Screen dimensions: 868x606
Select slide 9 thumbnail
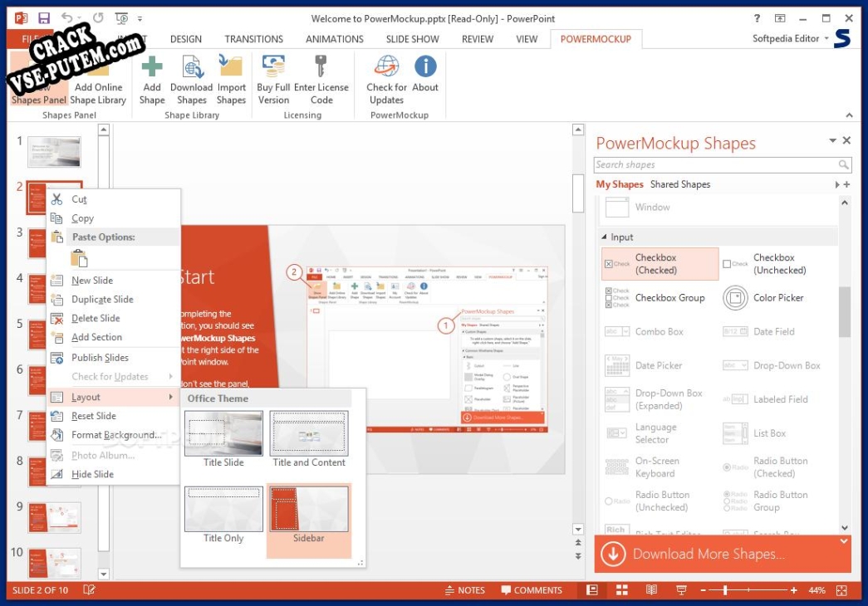(x=54, y=517)
